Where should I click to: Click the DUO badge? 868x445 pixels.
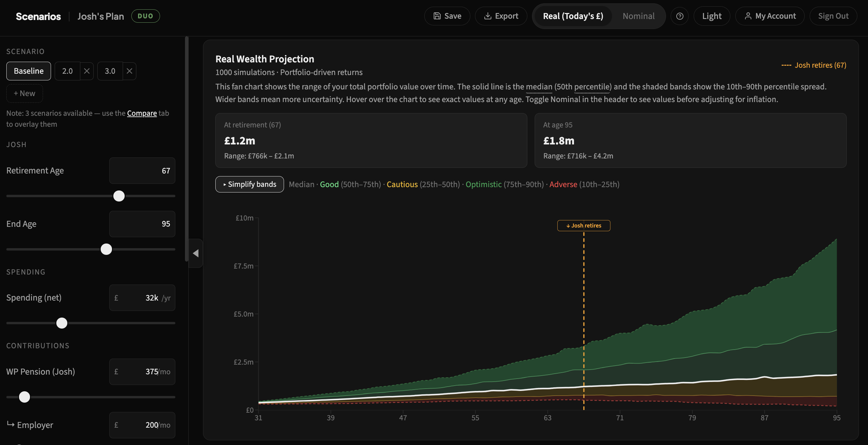click(x=145, y=15)
